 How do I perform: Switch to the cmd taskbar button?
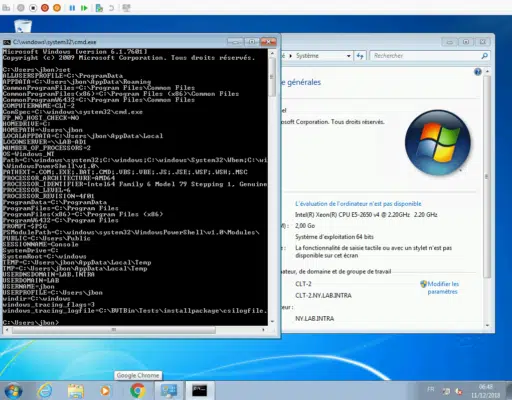point(199,391)
